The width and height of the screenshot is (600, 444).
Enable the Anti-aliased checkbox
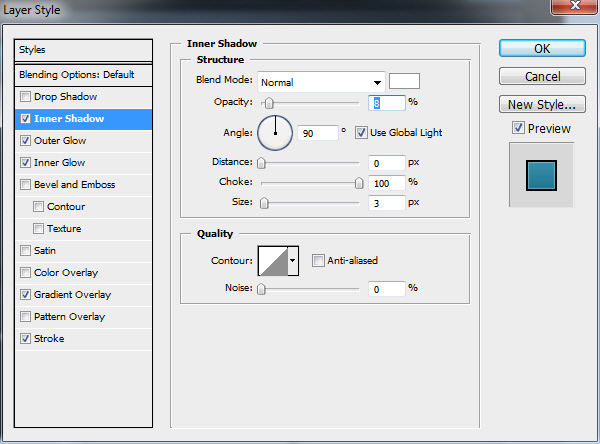[318, 261]
